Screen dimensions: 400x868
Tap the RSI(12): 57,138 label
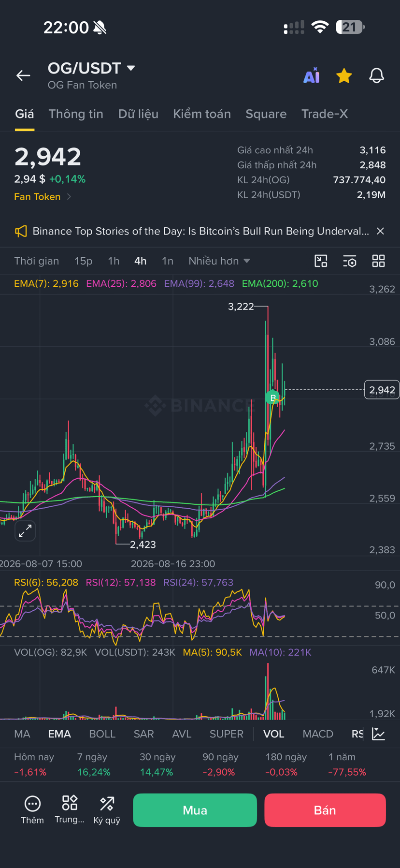point(121,583)
